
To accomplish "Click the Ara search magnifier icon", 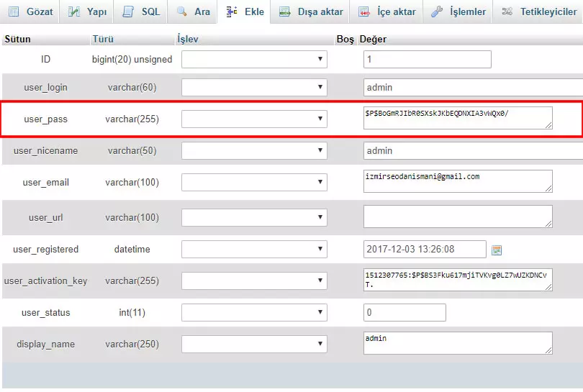I will tap(181, 12).
